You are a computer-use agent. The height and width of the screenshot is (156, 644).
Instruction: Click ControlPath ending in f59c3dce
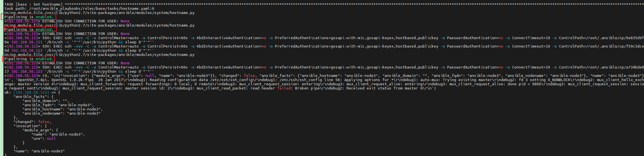coord(601,46)
